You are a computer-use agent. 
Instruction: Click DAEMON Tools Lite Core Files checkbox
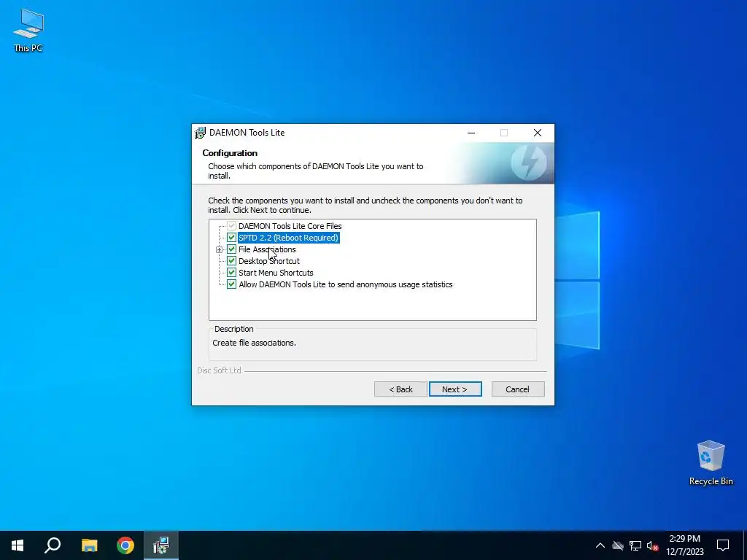coord(231,226)
